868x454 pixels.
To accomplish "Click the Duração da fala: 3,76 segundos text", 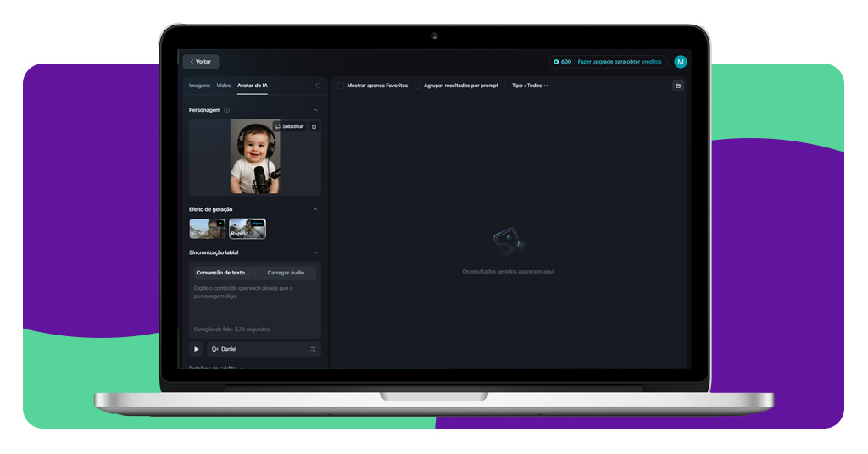I will (232, 329).
